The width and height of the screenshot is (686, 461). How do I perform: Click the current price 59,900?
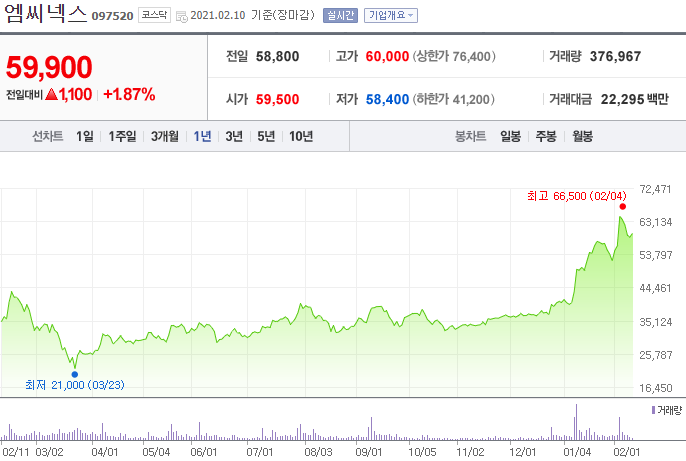click(49, 67)
